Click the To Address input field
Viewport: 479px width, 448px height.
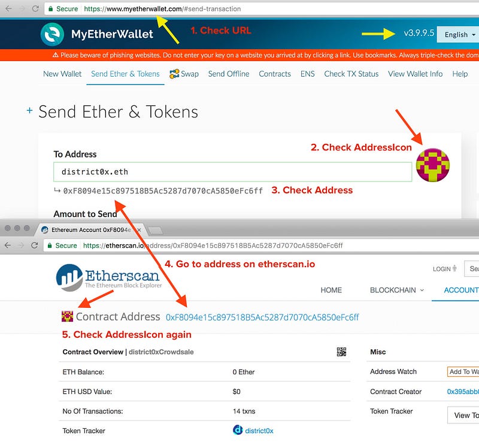point(232,172)
